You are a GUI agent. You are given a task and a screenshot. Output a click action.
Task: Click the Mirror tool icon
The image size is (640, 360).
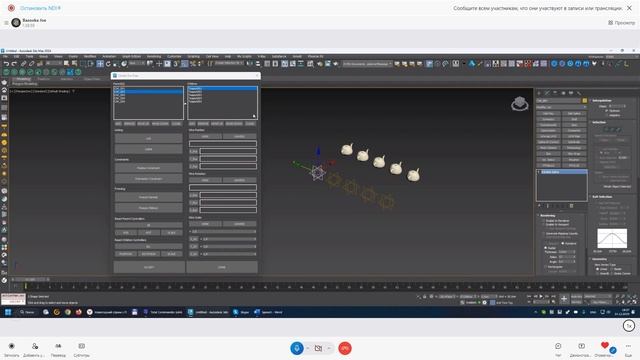pos(249,64)
